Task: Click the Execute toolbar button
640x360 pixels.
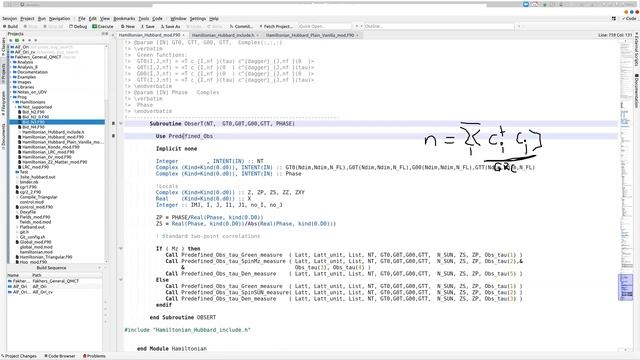Action: click(103, 27)
